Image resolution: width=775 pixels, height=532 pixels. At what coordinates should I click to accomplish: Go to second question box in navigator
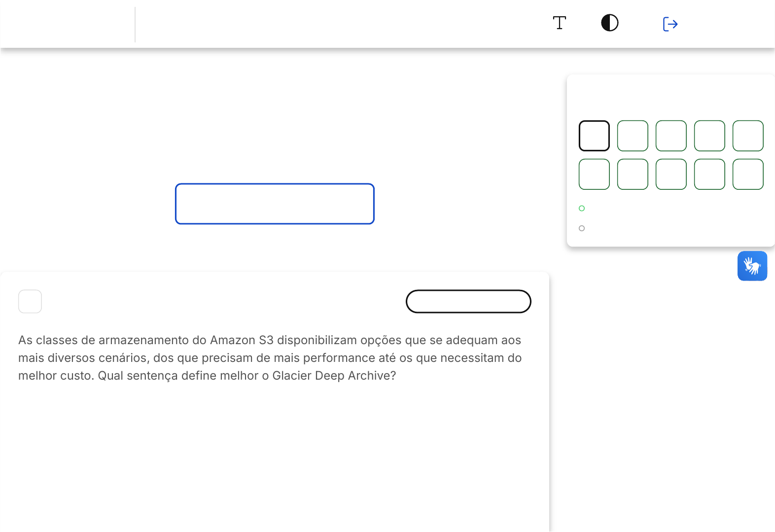tap(633, 136)
